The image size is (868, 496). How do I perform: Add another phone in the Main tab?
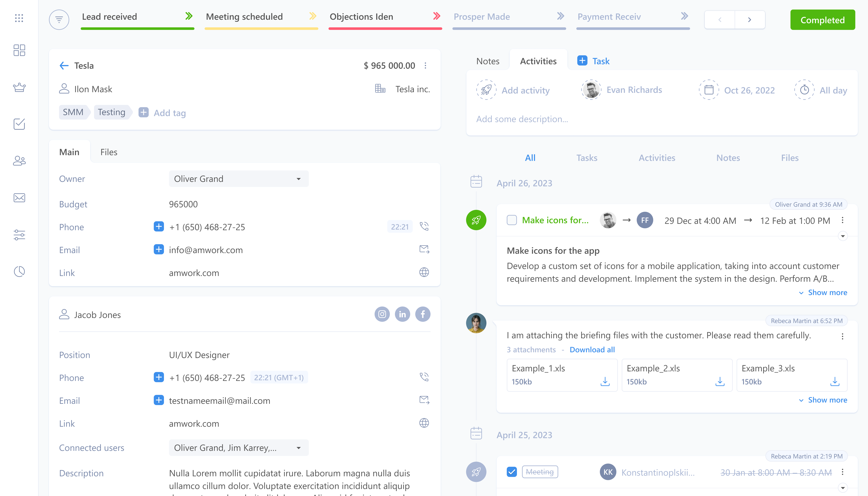coord(159,227)
